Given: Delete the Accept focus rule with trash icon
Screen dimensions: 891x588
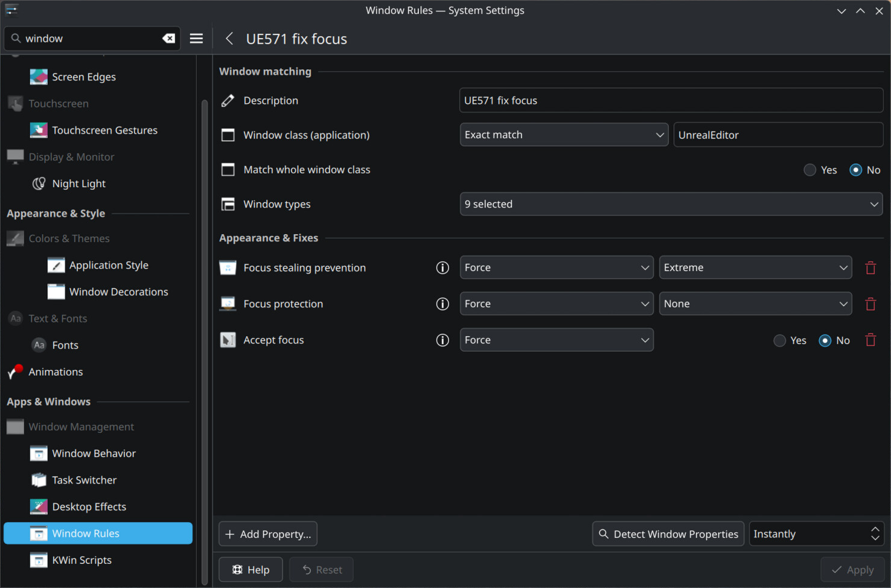Looking at the screenshot, I should (x=870, y=340).
